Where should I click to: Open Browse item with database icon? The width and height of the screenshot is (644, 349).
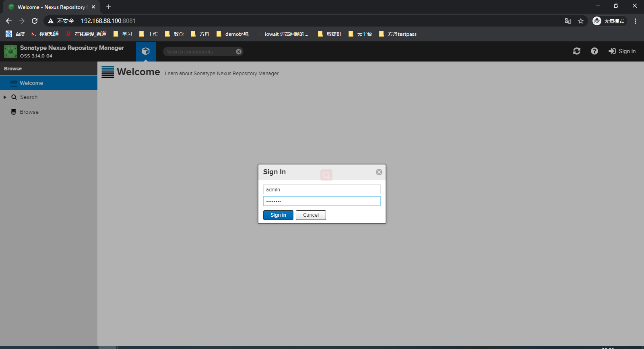pyautogui.click(x=25, y=112)
